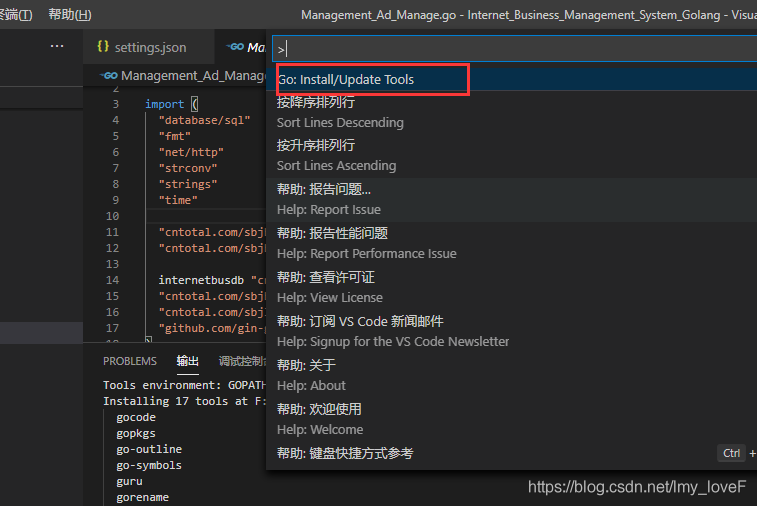Image resolution: width=757 pixels, height=506 pixels.
Task: Click the "net/http" import line
Action: (191, 152)
